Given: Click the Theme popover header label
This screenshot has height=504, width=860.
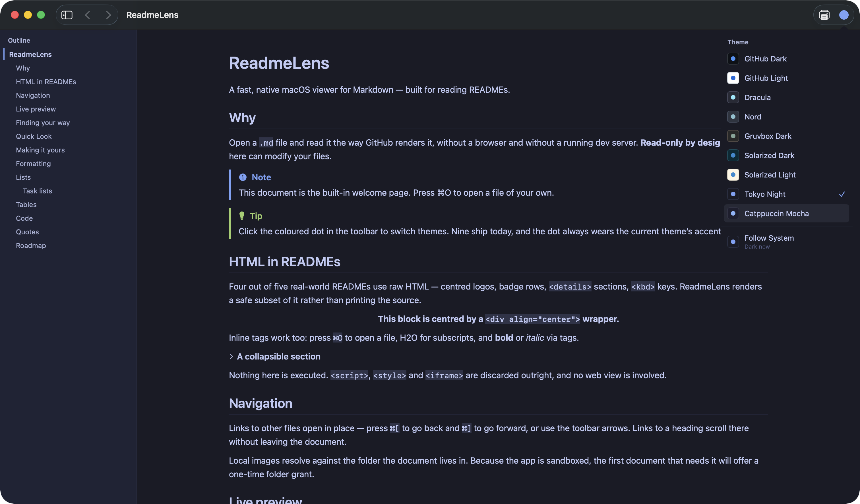Looking at the screenshot, I should (x=738, y=42).
